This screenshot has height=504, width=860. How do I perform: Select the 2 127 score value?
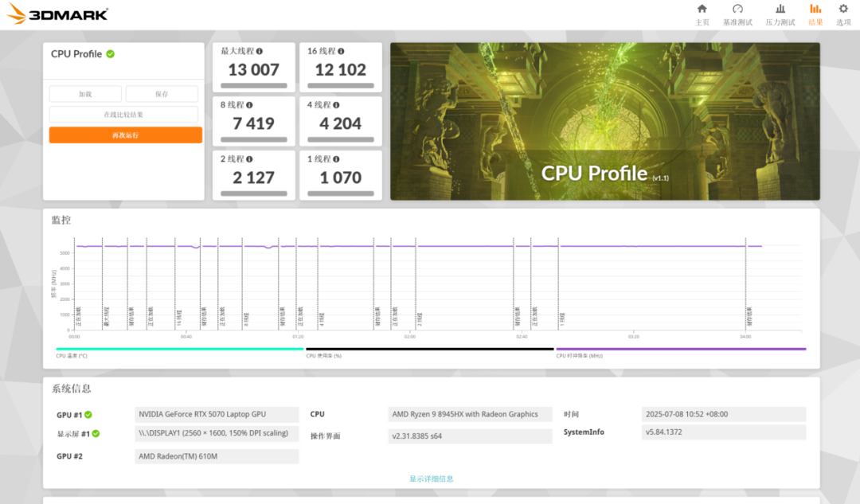[253, 178]
